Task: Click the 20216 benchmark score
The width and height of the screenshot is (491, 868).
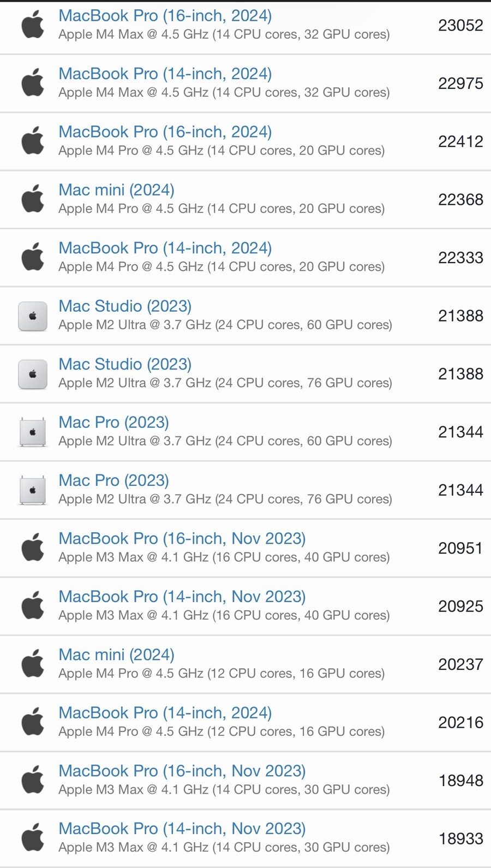Action: [460, 723]
